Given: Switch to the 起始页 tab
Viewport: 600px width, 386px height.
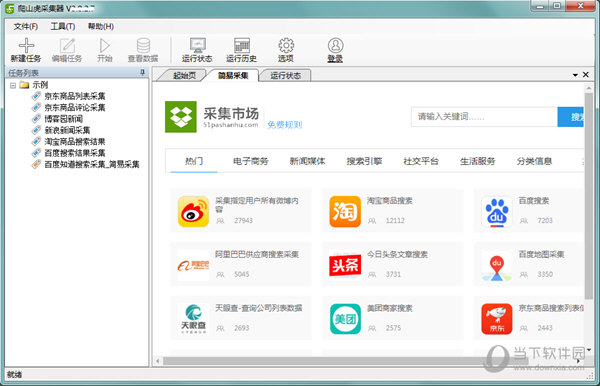Looking at the screenshot, I should click(184, 75).
